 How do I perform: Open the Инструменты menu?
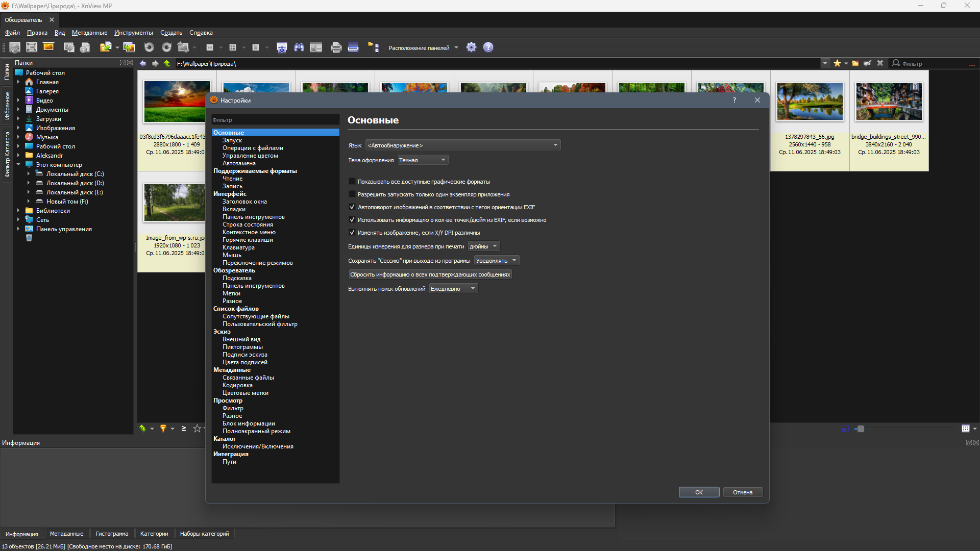click(x=133, y=33)
